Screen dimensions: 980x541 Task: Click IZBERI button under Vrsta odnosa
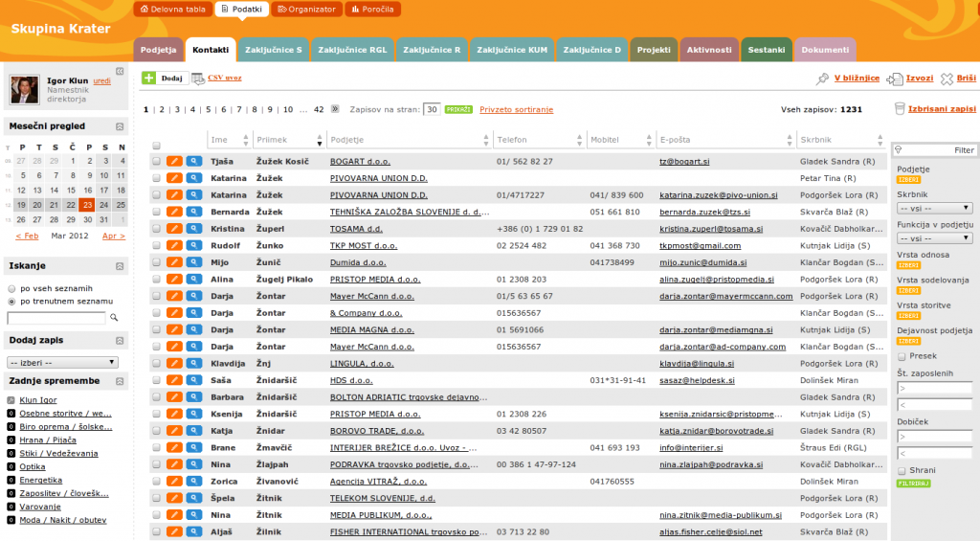[x=909, y=265]
